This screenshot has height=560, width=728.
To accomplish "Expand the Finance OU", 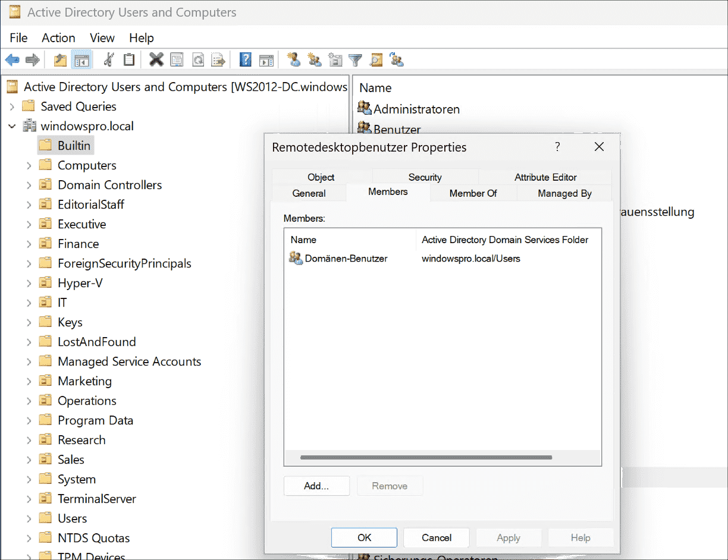I will [29, 244].
